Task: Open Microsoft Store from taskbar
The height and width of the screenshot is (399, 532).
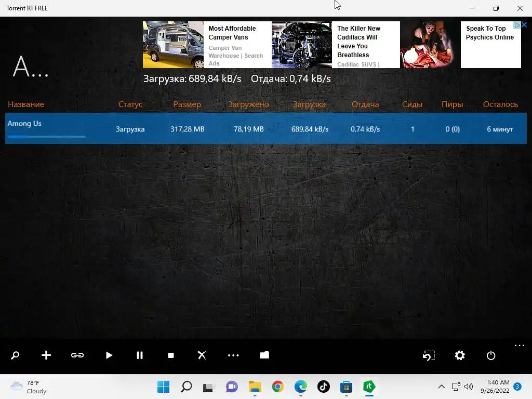Action: click(346, 387)
